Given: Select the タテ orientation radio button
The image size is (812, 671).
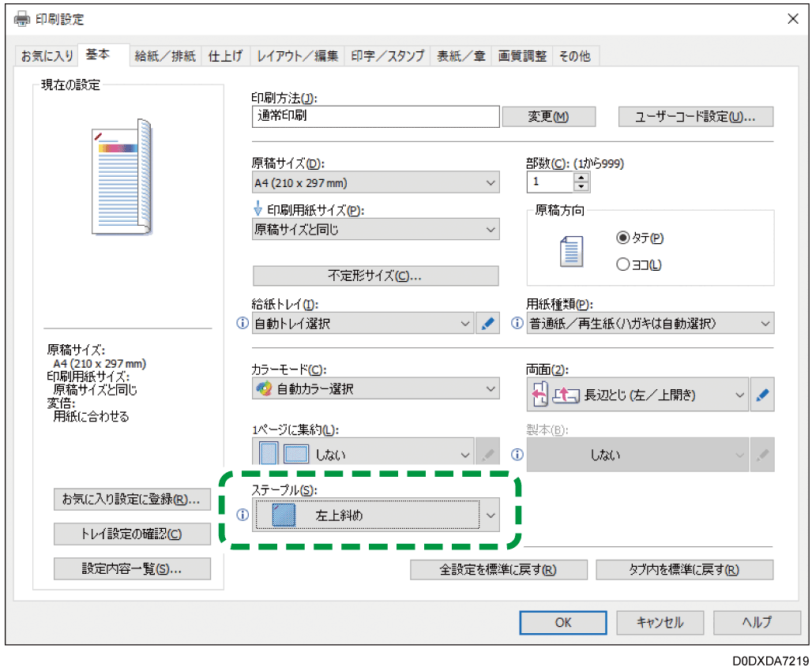Looking at the screenshot, I should [x=624, y=238].
